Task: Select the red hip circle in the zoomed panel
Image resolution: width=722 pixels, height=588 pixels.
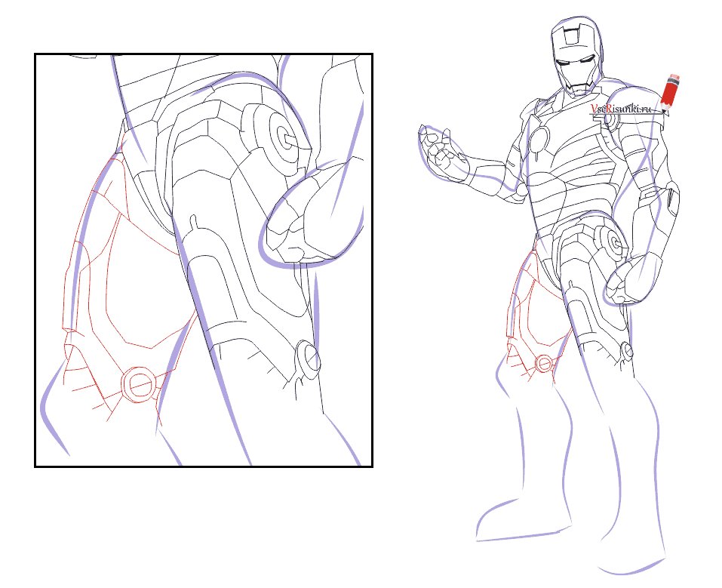Action: [x=137, y=383]
